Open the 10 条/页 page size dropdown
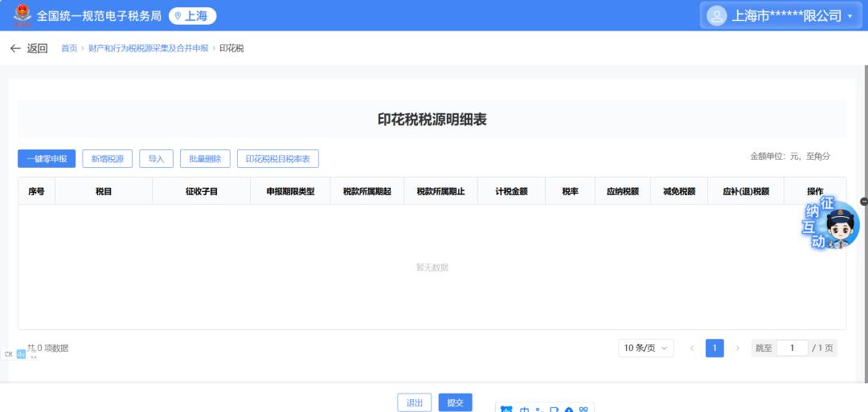The width and height of the screenshot is (868, 412). tap(646, 348)
